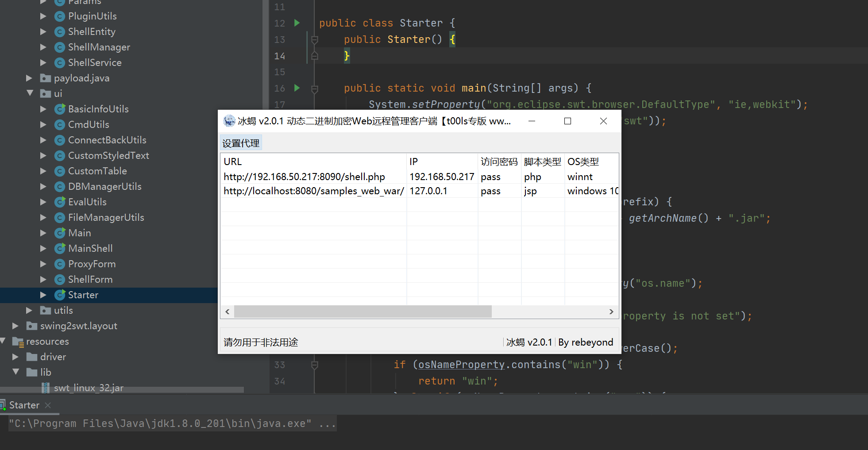Expand the payload.java package node
868x450 pixels.
pos(29,78)
